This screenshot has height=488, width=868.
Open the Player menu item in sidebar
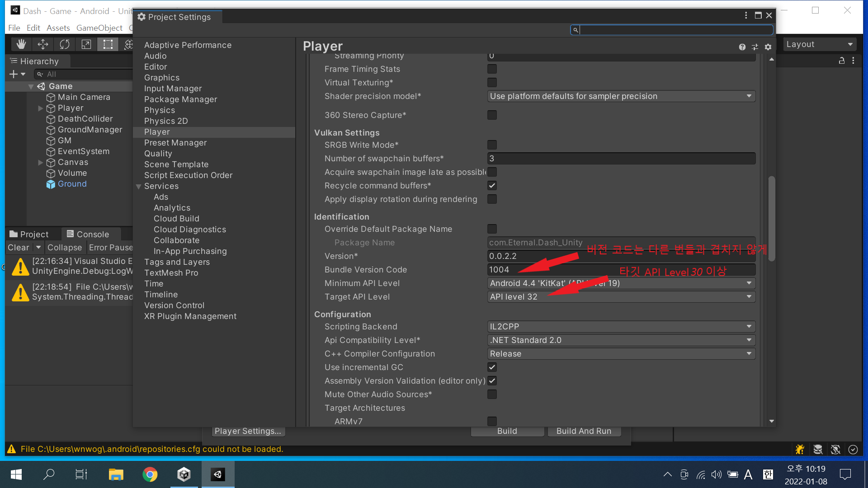click(x=156, y=131)
